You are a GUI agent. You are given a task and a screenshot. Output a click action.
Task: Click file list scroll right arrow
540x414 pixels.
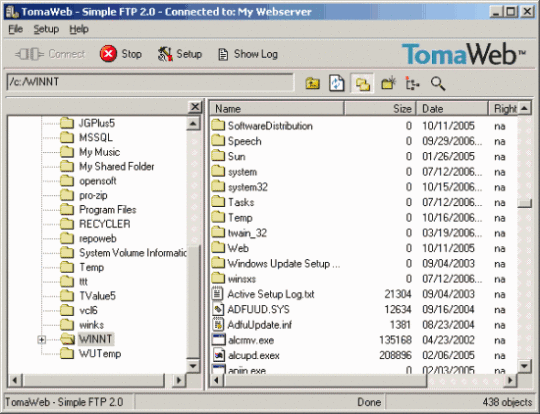[510, 380]
